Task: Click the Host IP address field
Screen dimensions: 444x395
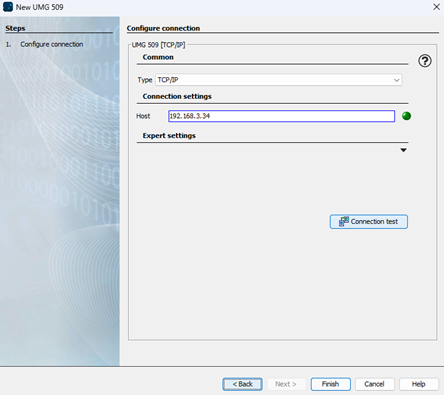Action: (282, 116)
